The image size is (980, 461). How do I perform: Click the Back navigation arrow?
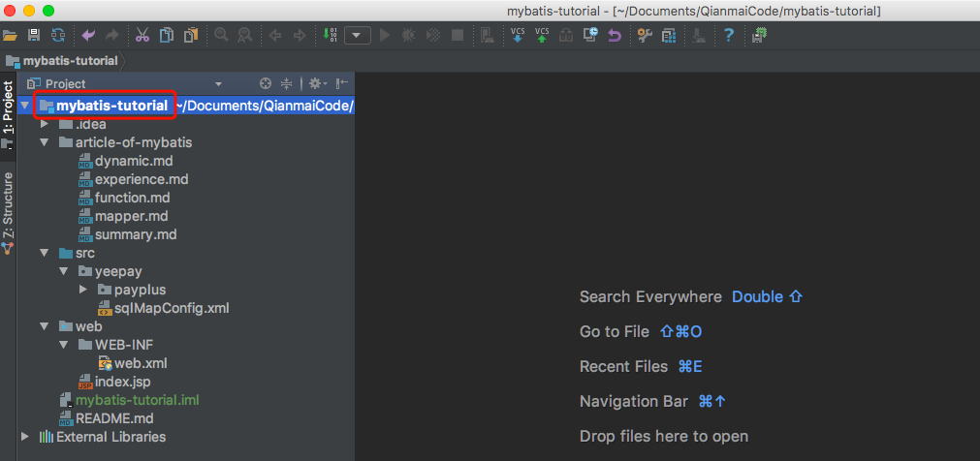point(275,36)
